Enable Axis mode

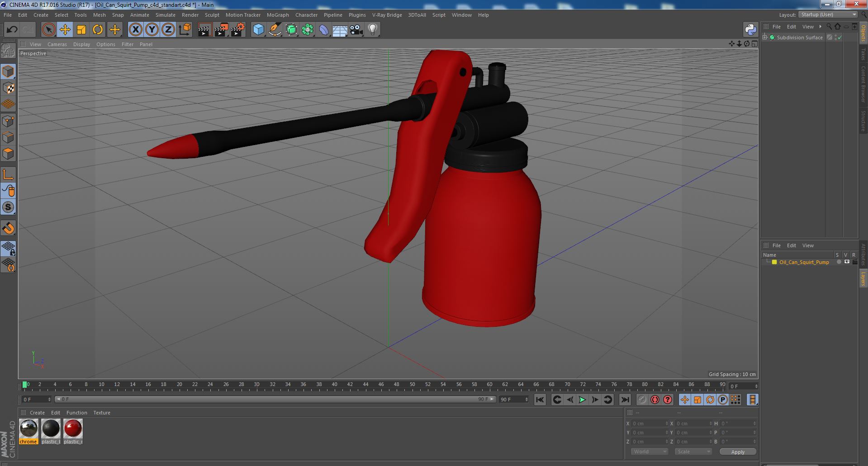click(8, 174)
